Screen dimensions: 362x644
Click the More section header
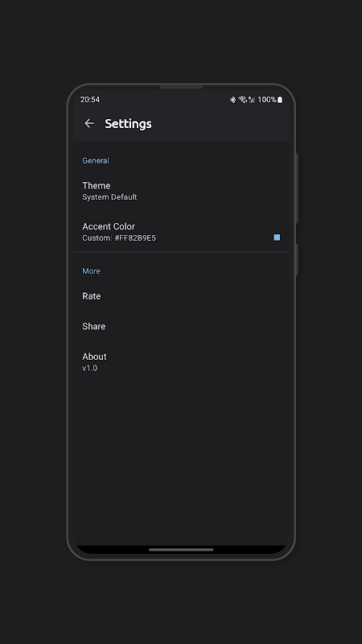[91, 271]
